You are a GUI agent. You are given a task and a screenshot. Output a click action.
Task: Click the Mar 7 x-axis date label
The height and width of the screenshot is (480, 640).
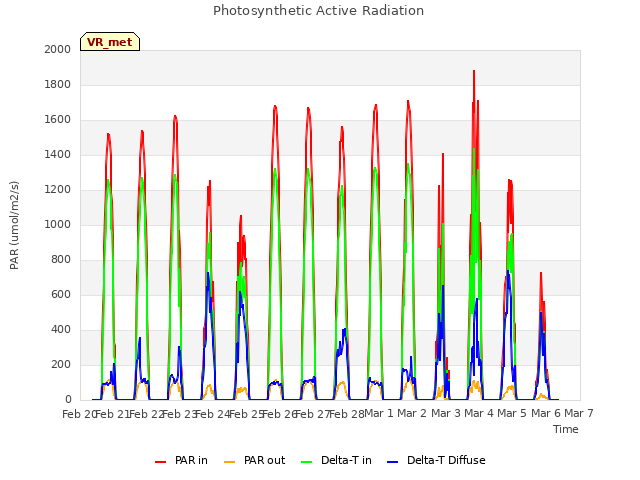(x=579, y=413)
